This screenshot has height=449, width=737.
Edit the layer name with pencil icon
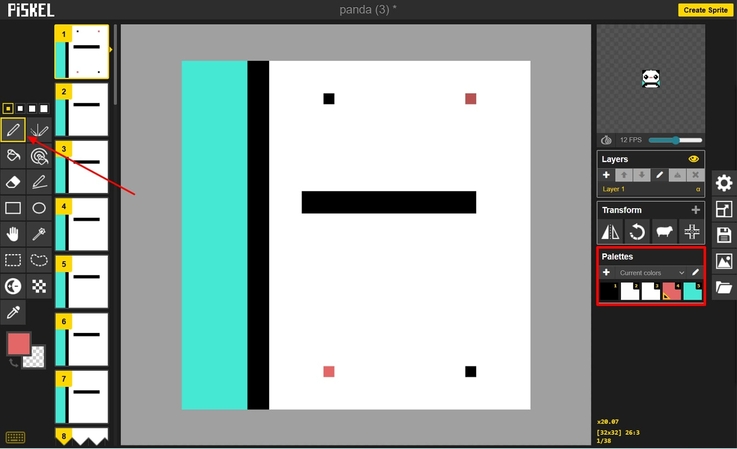(659, 175)
